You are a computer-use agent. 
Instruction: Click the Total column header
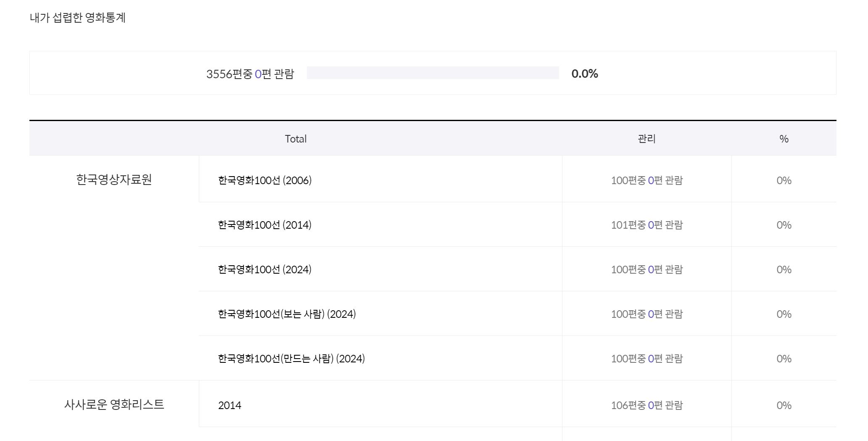[x=295, y=139]
